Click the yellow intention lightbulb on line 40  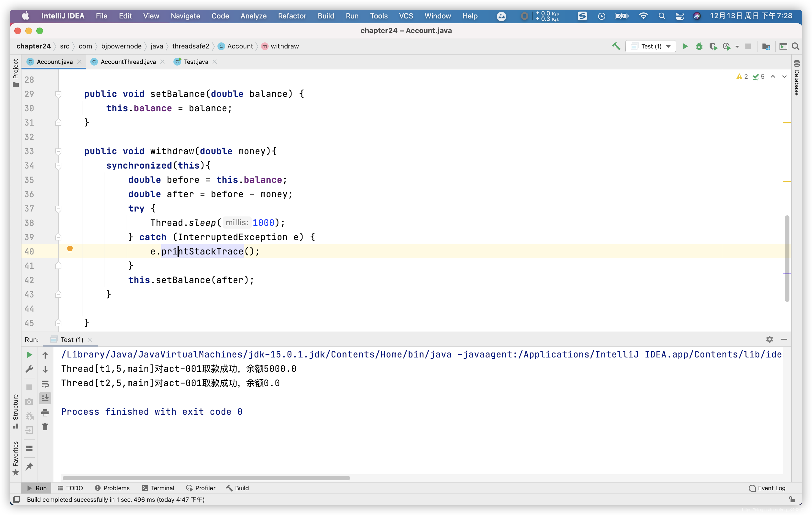pyautogui.click(x=70, y=250)
